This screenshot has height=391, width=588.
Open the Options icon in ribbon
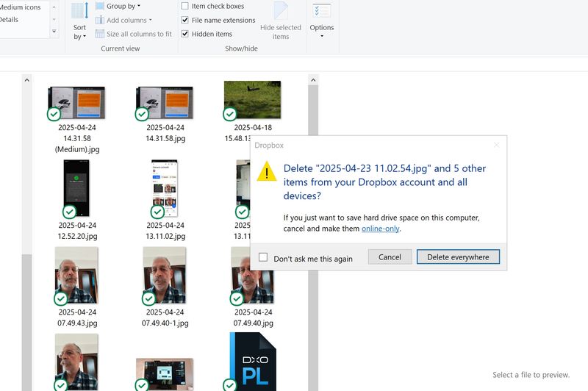[x=322, y=11]
